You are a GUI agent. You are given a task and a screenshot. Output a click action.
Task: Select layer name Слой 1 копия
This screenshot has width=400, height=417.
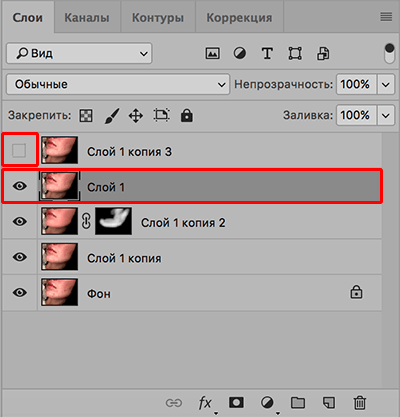point(124,258)
